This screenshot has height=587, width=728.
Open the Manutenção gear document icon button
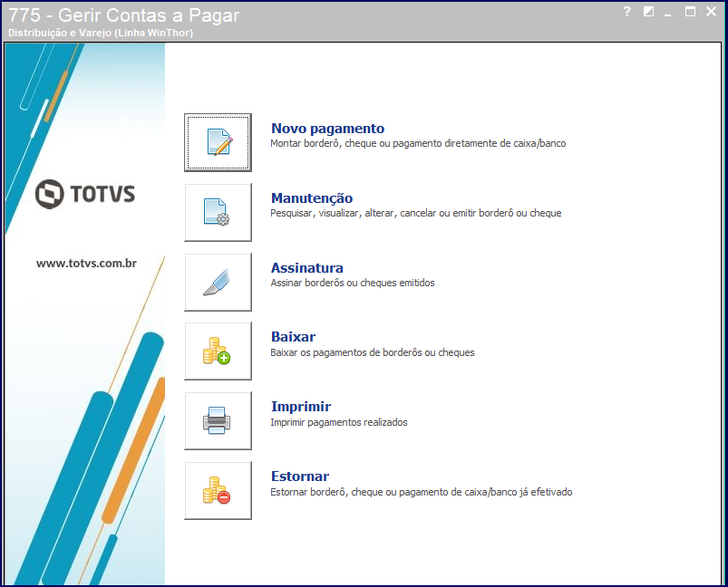[x=218, y=212]
